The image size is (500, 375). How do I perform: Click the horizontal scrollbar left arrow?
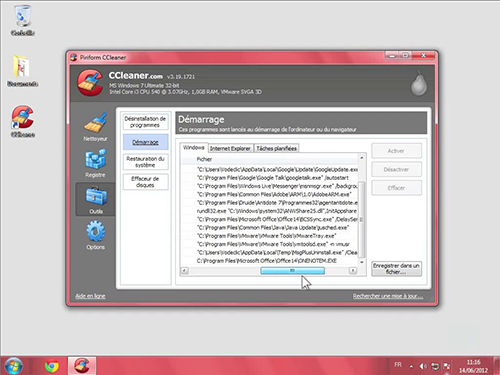(x=184, y=271)
